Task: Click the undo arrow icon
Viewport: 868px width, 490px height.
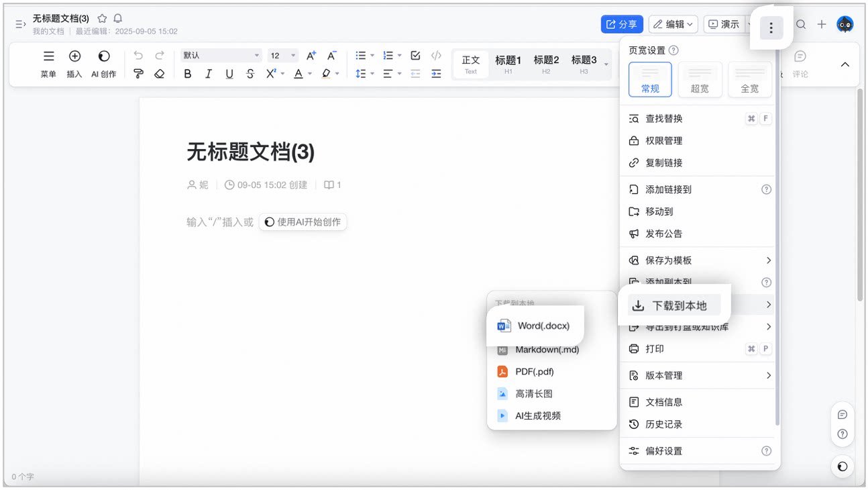Action: pos(138,56)
